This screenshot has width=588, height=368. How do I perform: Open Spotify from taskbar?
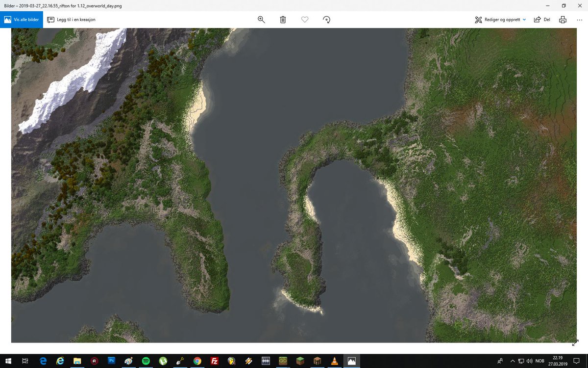point(146,361)
